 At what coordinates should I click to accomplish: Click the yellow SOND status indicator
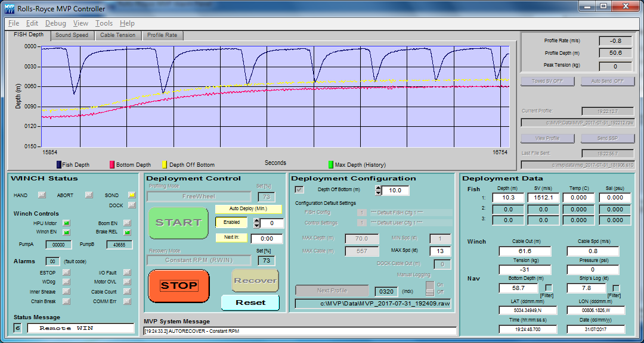(131, 195)
